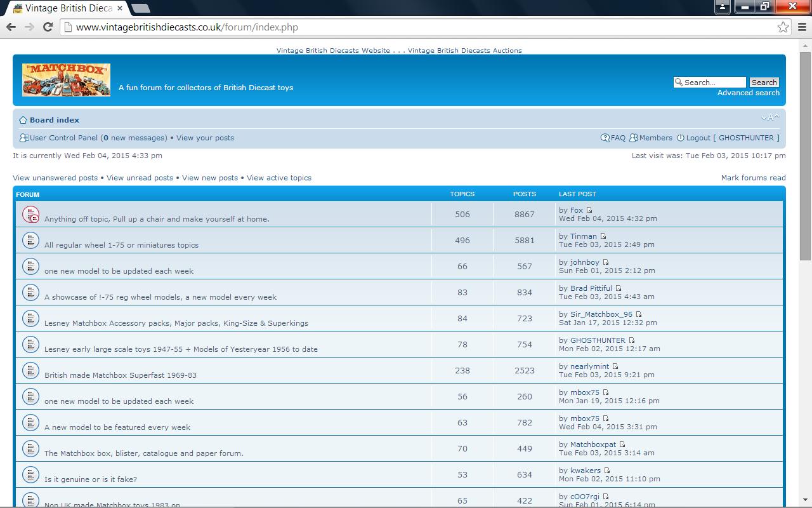Go to Board index link
This screenshot has height=508, width=812.
click(x=55, y=120)
